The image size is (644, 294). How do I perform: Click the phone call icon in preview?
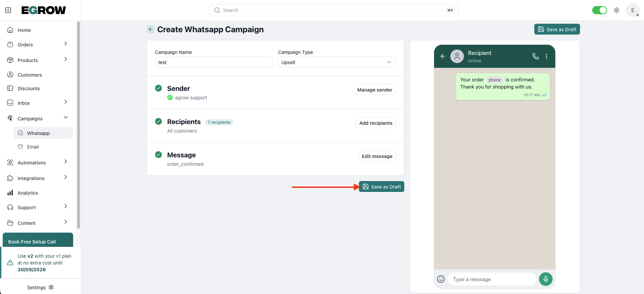point(535,56)
